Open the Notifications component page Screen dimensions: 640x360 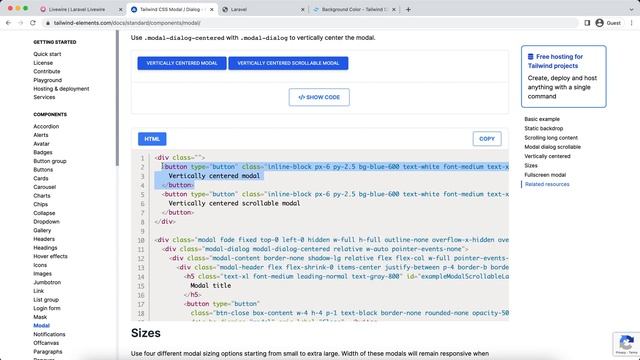[x=49, y=334]
